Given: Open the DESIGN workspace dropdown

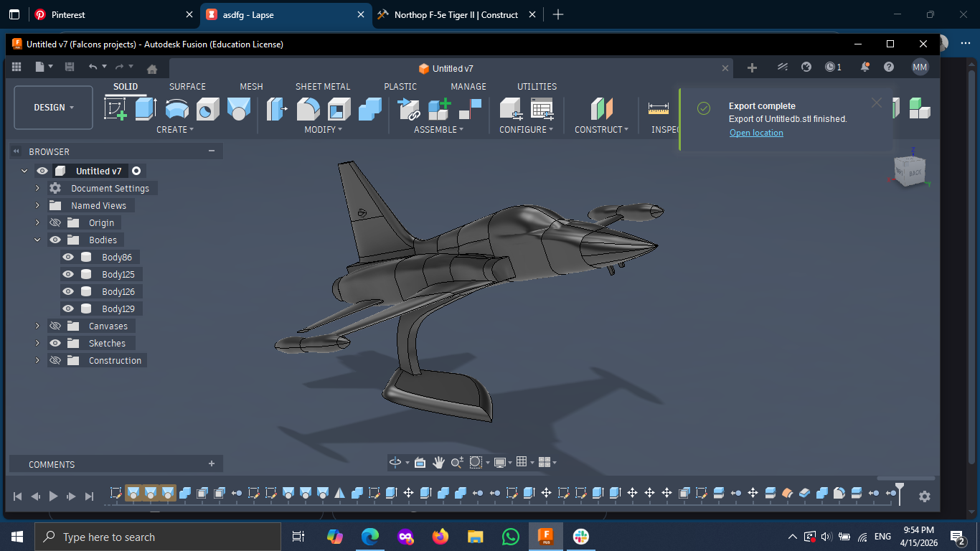Looking at the screenshot, I should 54,108.
